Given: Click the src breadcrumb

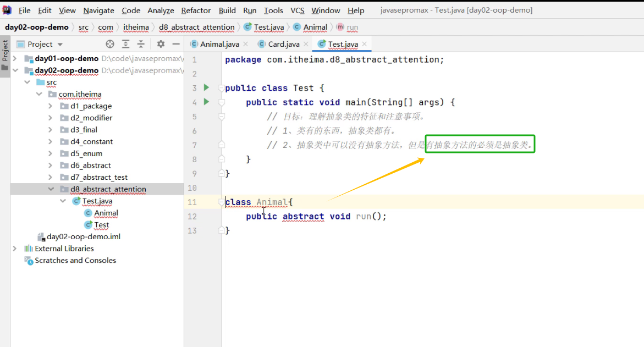Looking at the screenshot, I should click(x=84, y=27).
